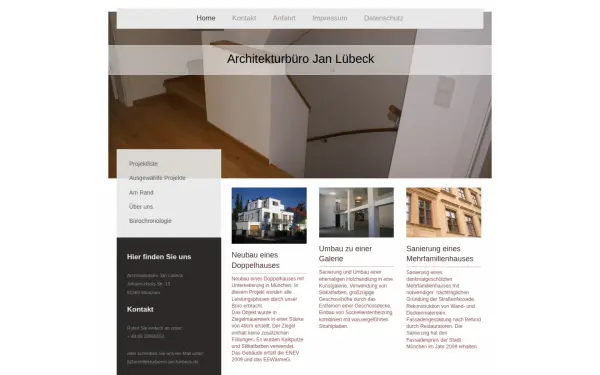600x375 pixels.
Task: Click the Galerie description paragraph
Action: click(356, 299)
